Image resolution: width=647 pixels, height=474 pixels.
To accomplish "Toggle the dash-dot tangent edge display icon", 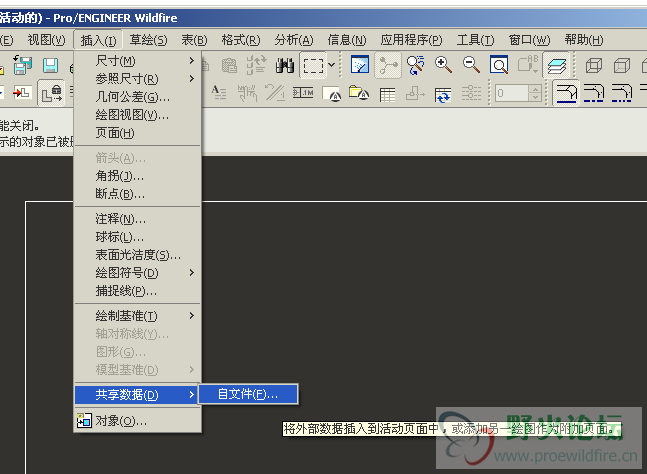I will click(621, 93).
